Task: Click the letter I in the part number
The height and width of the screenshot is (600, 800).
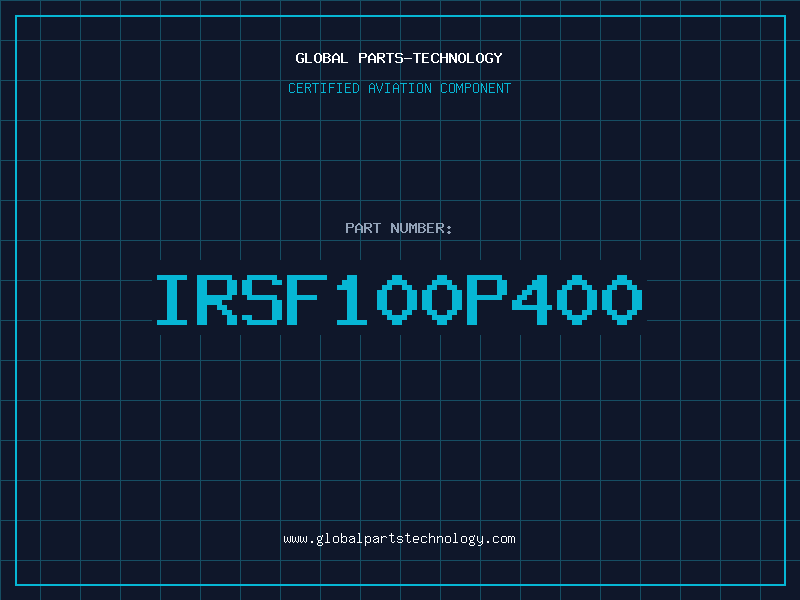Action: coord(178,300)
